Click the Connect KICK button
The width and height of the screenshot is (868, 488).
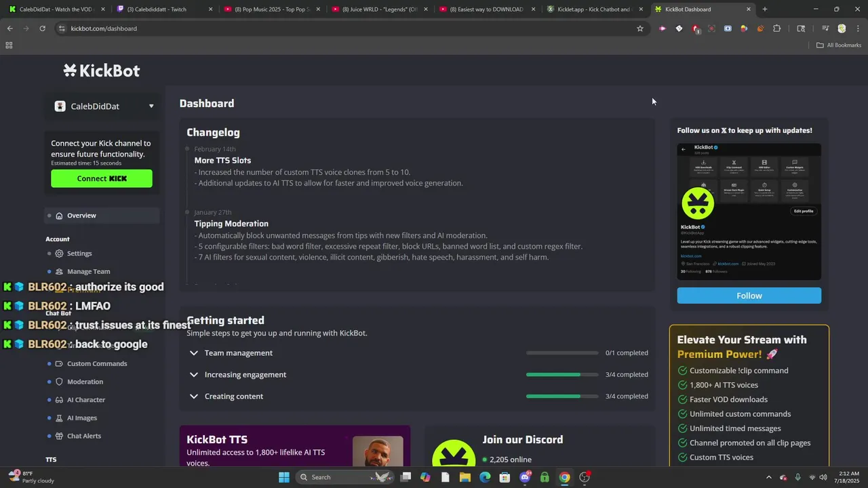[x=102, y=178]
